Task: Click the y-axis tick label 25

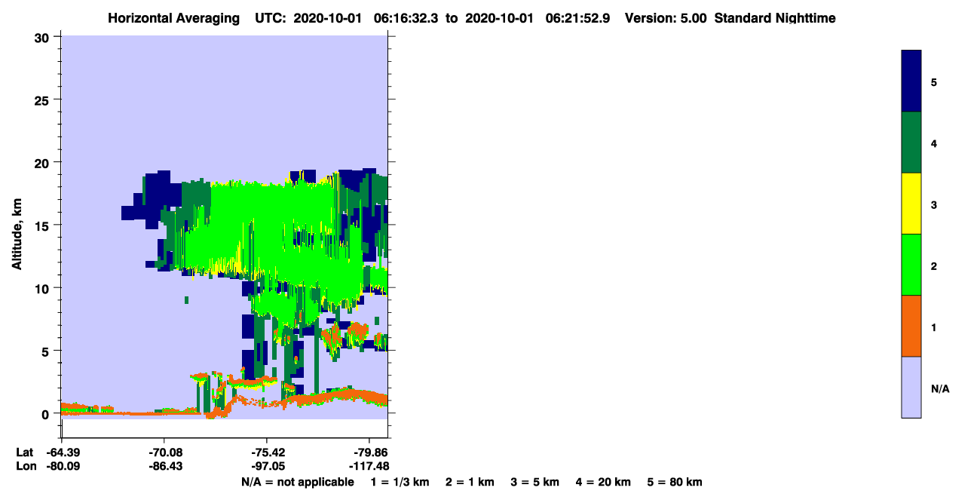Action: pos(43,100)
